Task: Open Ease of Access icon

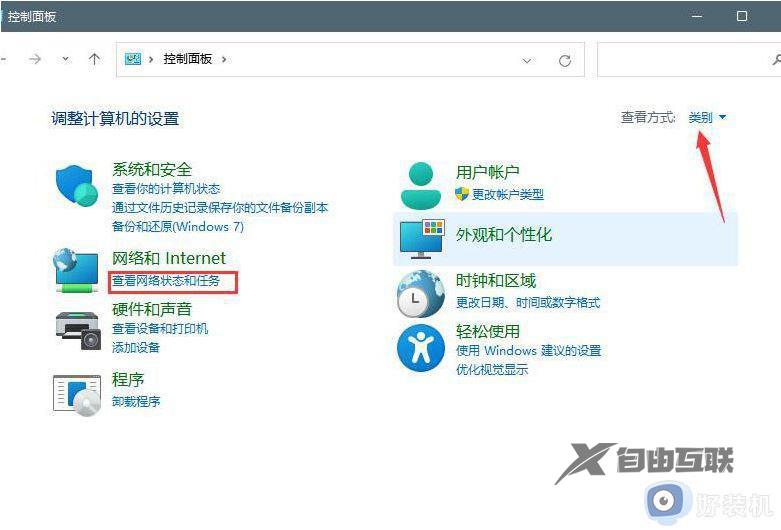Action: click(x=421, y=348)
